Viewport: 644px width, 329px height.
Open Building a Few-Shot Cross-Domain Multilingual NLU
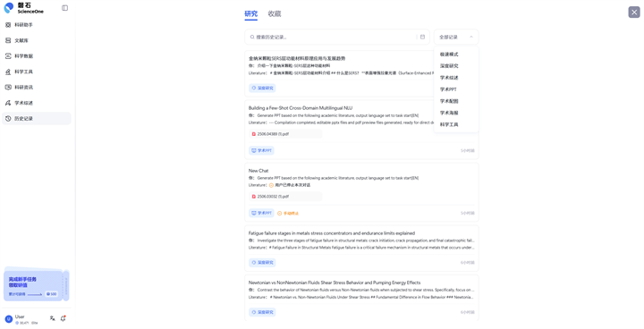coord(301,108)
